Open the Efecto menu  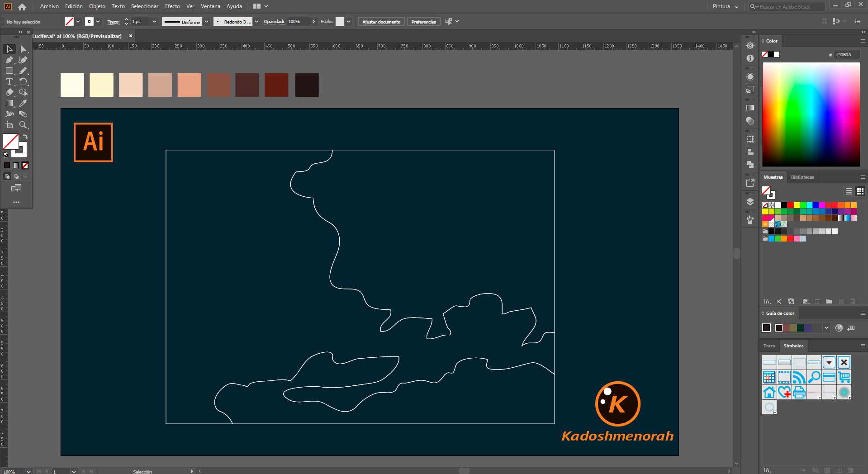coord(172,6)
